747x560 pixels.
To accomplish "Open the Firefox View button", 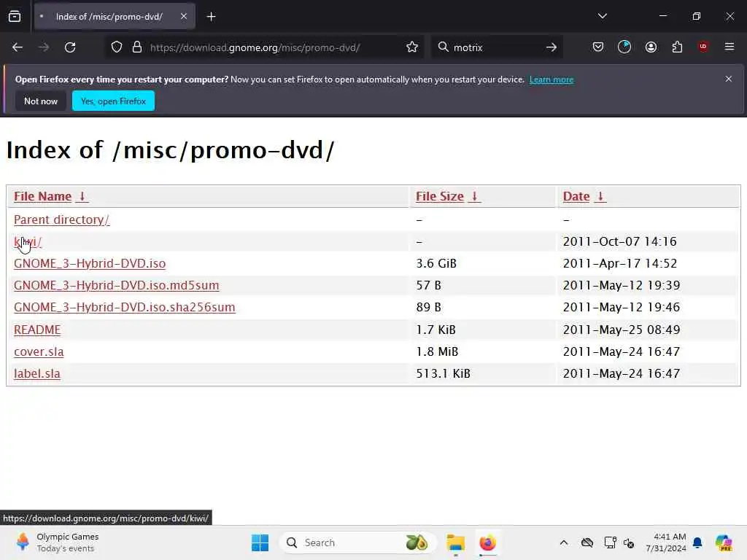I will [x=15, y=17].
